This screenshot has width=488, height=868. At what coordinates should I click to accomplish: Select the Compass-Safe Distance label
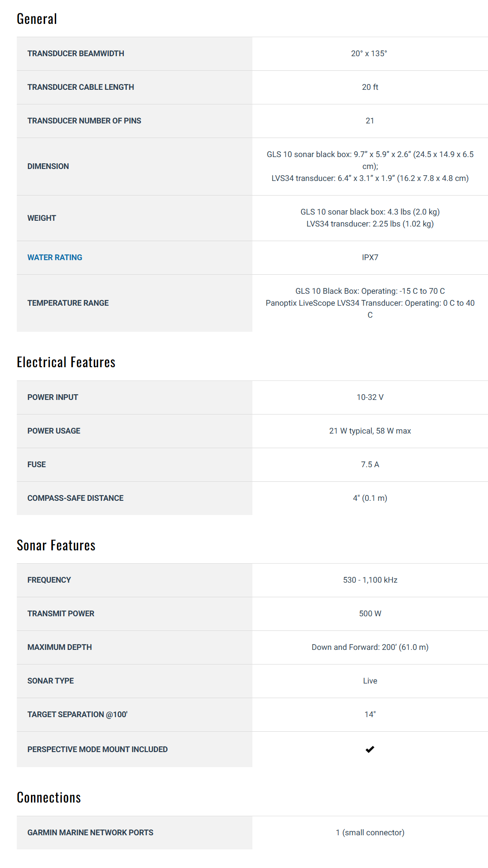pos(76,498)
